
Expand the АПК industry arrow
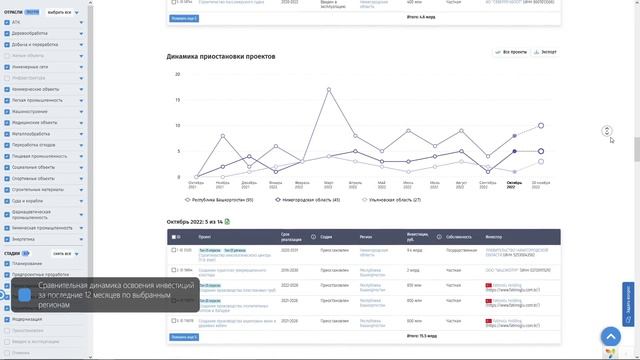pos(81,22)
